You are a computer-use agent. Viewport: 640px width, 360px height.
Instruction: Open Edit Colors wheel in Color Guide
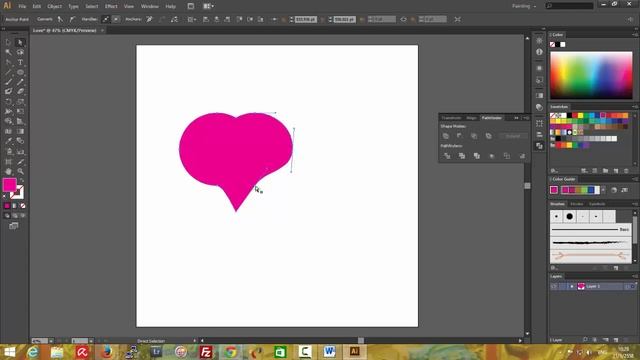click(x=613, y=190)
